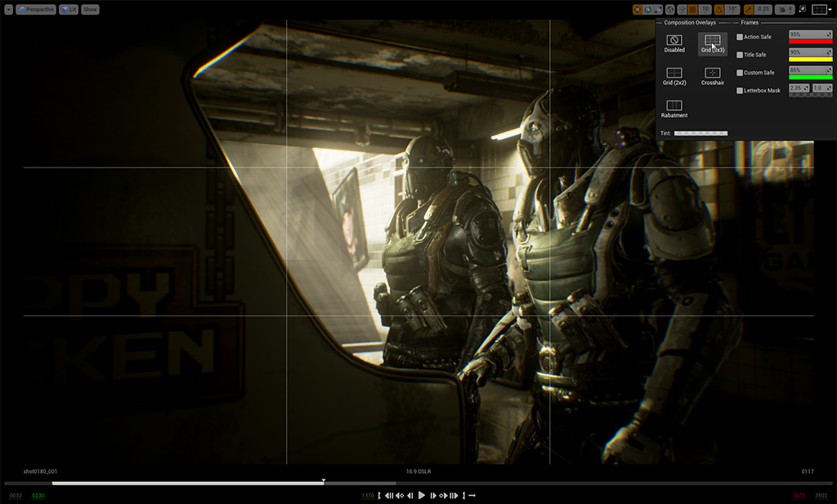Open the Lit view mode dropdown
This screenshot has height=504, width=837.
coord(68,8)
